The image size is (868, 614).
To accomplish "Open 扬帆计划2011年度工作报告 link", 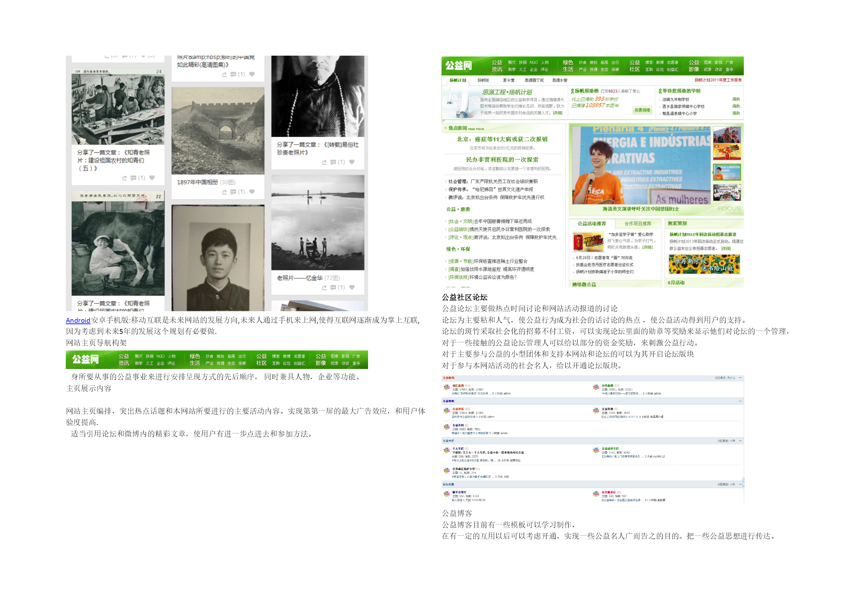I will (x=718, y=80).
